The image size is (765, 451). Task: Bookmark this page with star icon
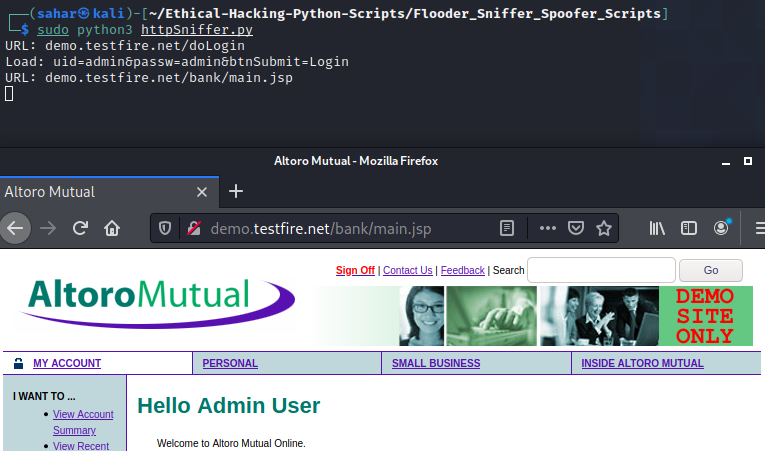[604, 228]
